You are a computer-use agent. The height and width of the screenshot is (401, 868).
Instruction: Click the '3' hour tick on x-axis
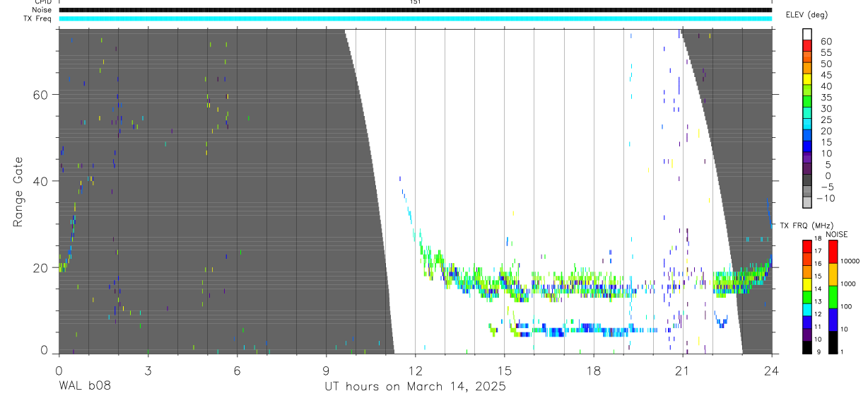148,370
